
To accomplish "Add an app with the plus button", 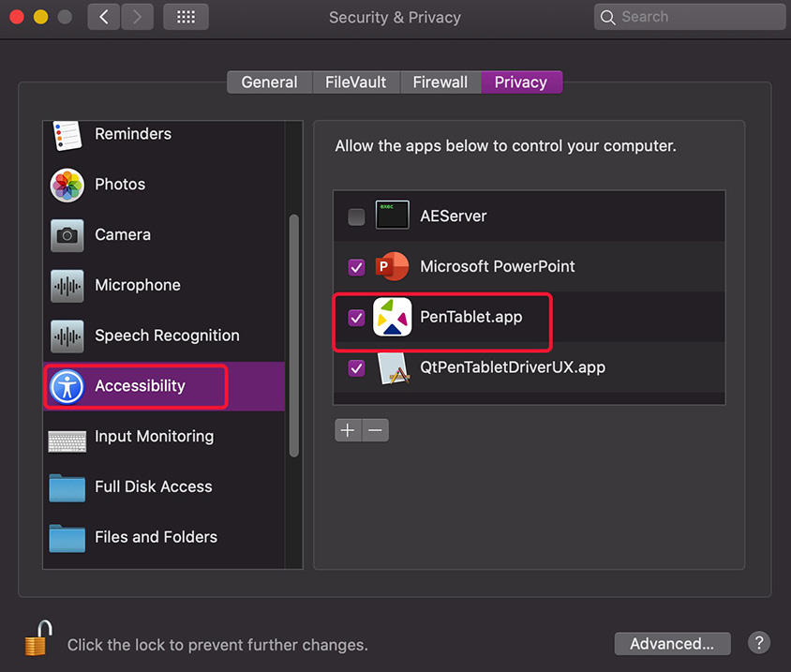I will tap(348, 430).
